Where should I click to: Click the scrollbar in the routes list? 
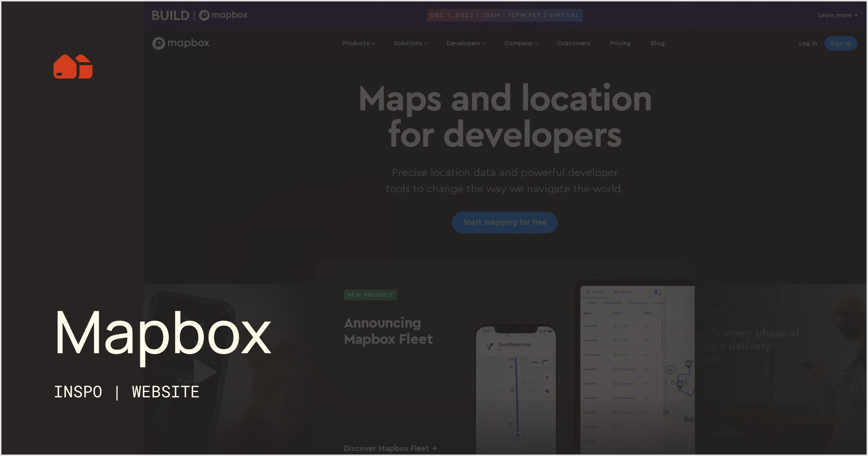pyautogui.click(x=662, y=335)
